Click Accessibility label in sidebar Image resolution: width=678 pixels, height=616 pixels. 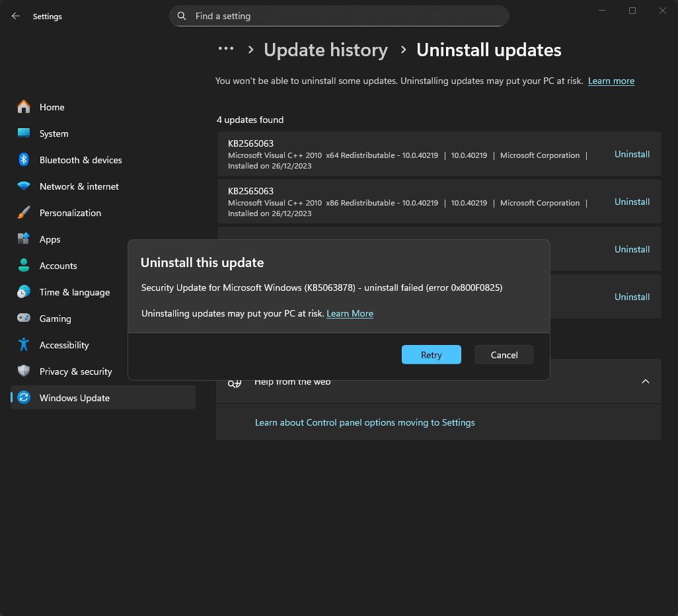64,345
